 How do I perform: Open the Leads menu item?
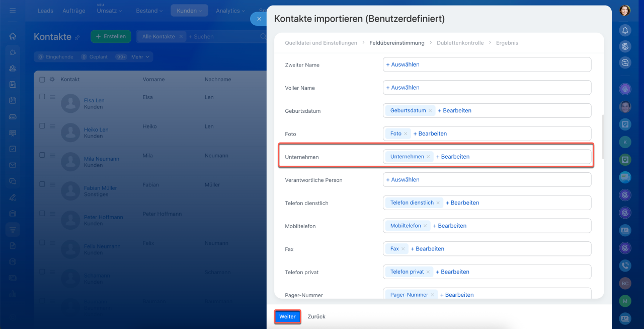45,11
